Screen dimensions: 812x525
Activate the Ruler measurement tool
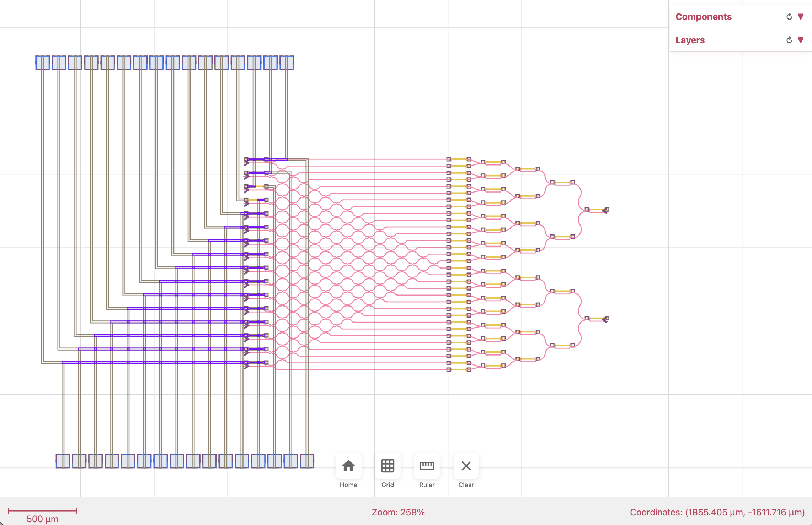tap(427, 466)
